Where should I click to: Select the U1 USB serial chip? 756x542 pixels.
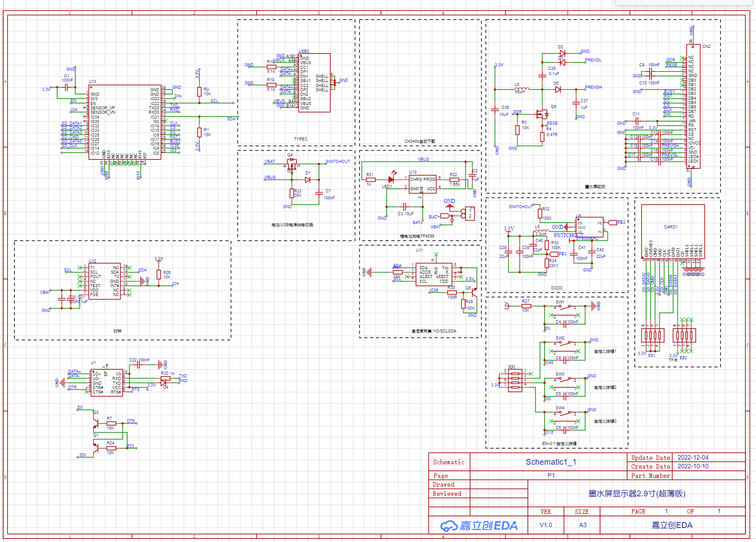pyautogui.click(x=106, y=382)
